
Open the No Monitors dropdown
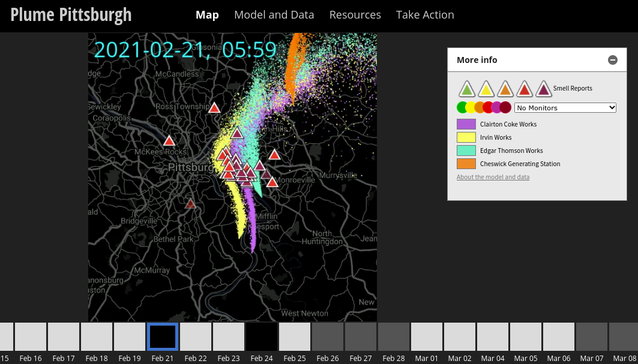pos(565,107)
